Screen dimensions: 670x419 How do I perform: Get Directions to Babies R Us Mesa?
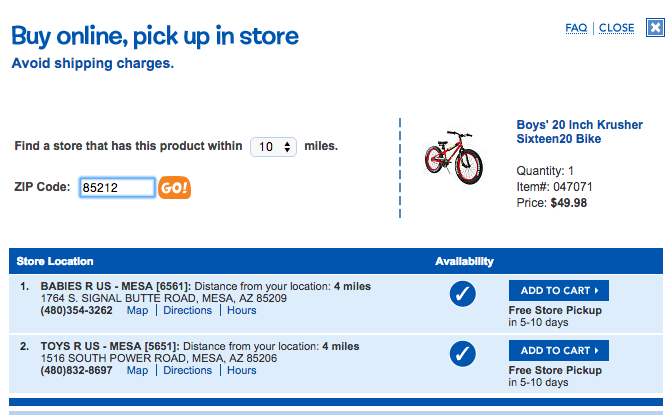(188, 311)
